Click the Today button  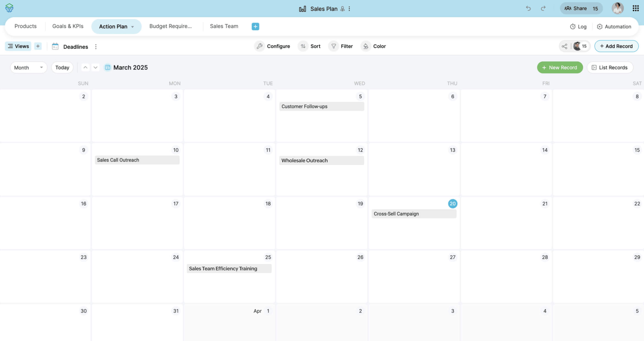62,67
